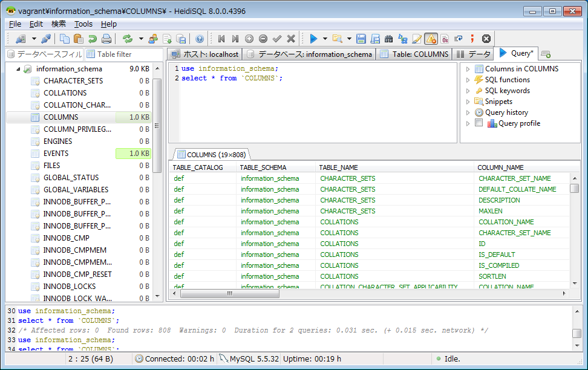Viewport: 588px width, 370px height.
Task: Click the export database as SQL icon
Action: point(181,39)
